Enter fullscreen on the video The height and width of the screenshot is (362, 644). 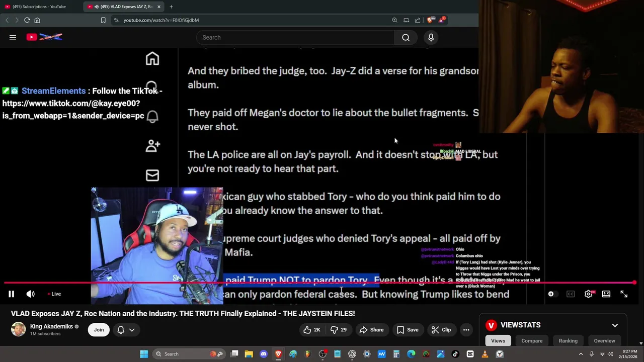(x=624, y=294)
